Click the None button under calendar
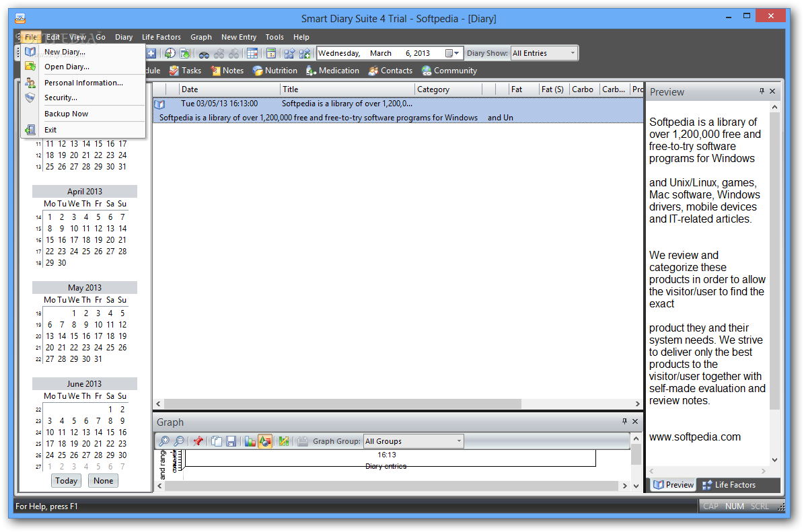Image resolution: width=804 pixels, height=532 pixels. click(103, 481)
